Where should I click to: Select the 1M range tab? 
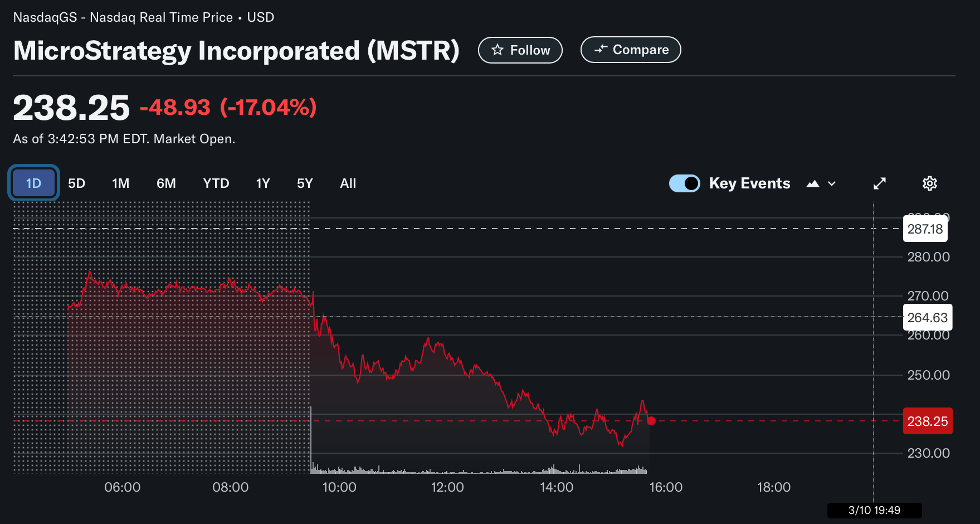click(120, 183)
